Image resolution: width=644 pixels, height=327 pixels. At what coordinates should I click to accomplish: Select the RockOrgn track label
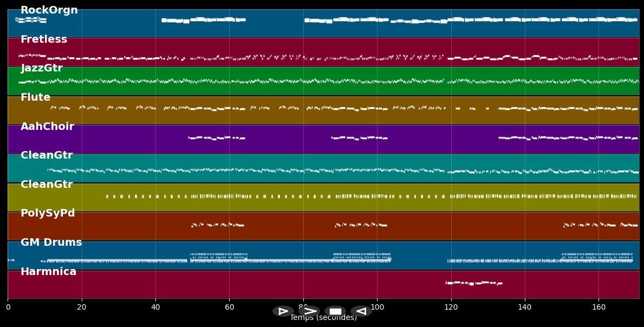coord(49,10)
